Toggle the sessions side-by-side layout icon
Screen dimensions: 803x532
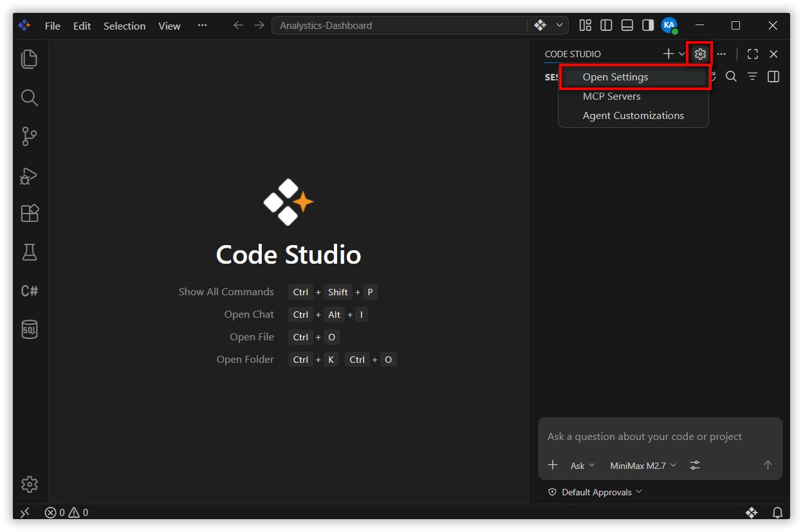[x=773, y=77]
